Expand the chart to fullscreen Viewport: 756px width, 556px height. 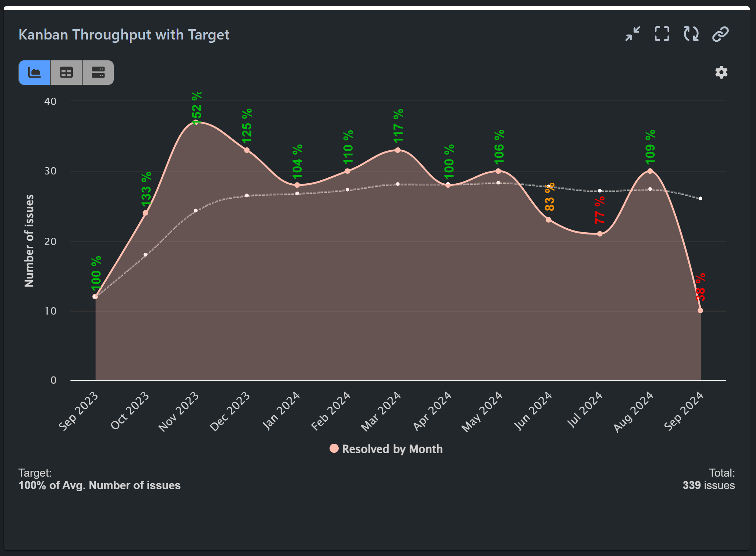tap(661, 34)
